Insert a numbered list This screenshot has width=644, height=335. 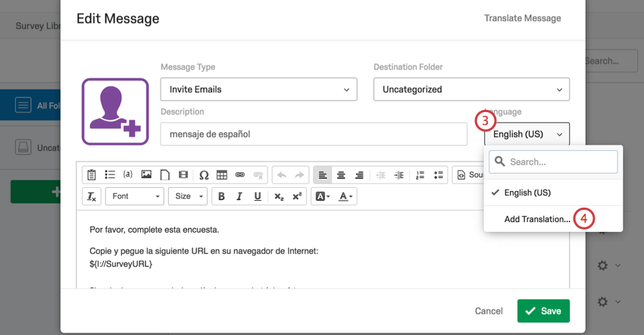click(x=420, y=175)
